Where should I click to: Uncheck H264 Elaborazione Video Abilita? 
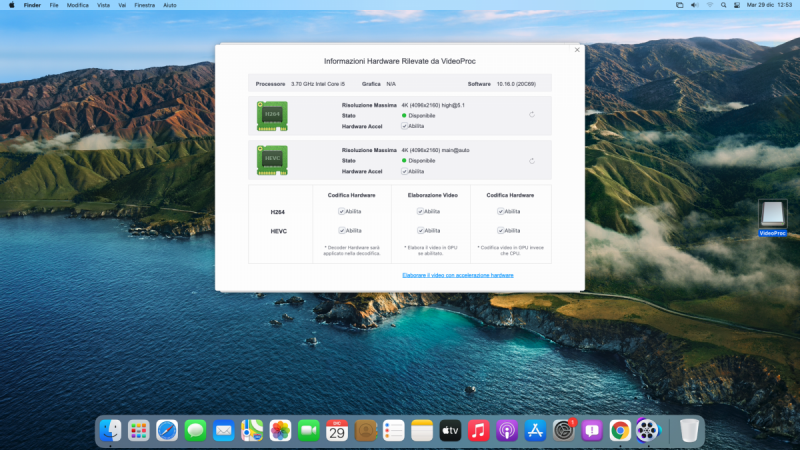pos(421,212)
